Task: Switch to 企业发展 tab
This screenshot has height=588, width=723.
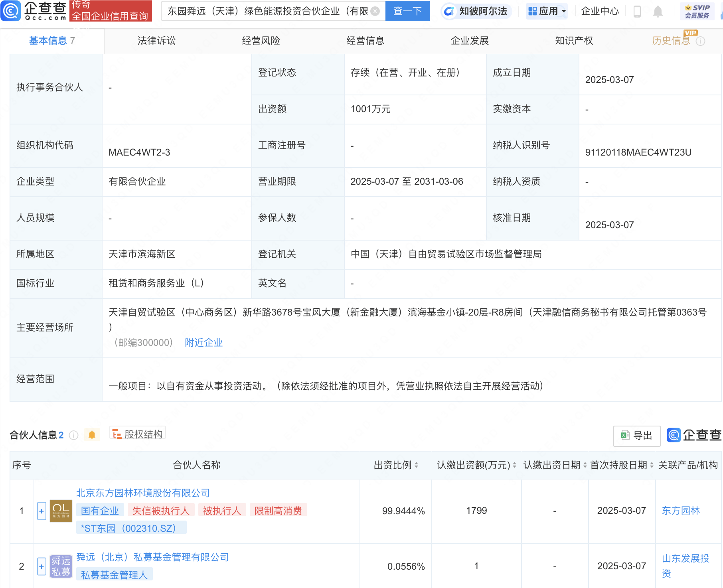Action: coord(470,41)
